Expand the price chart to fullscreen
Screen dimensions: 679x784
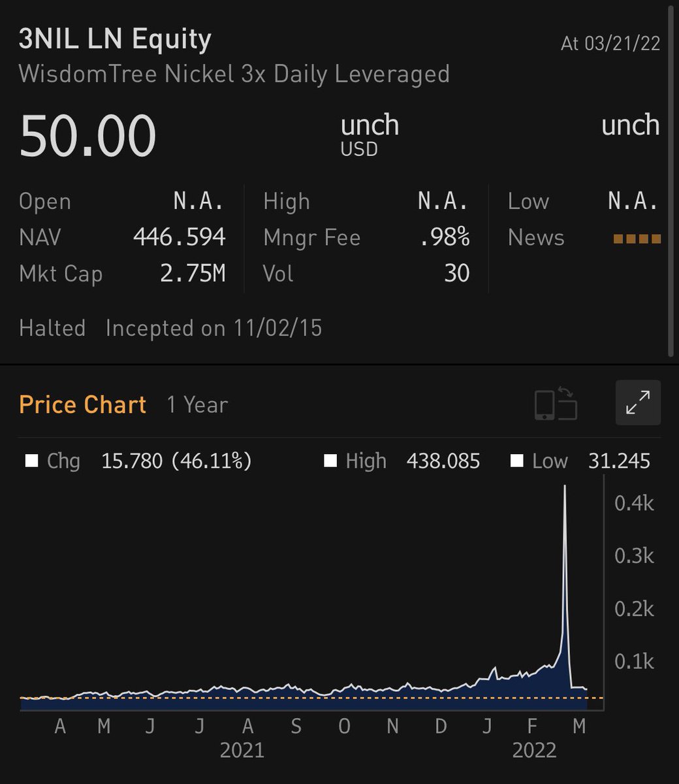coord(638,402)
